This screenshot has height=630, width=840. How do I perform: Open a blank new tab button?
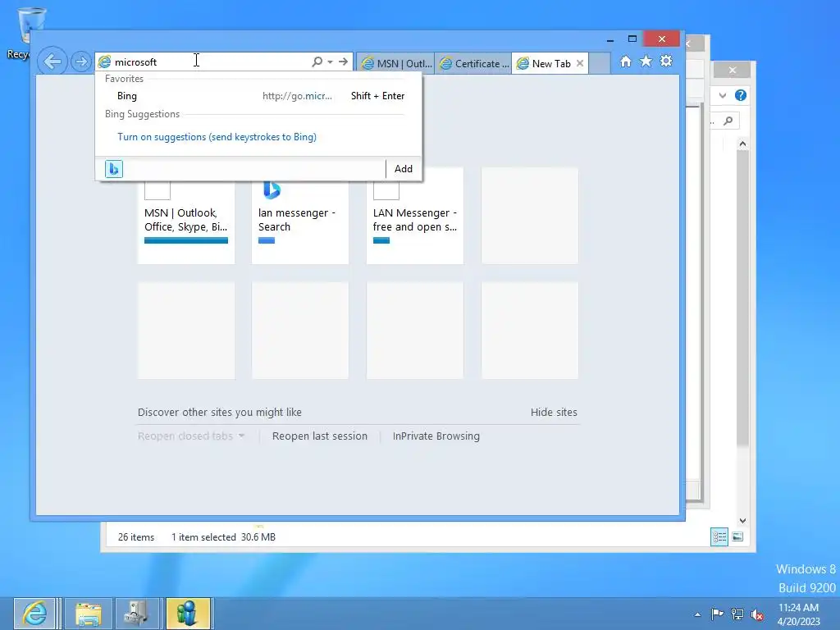tap(600, 64)
